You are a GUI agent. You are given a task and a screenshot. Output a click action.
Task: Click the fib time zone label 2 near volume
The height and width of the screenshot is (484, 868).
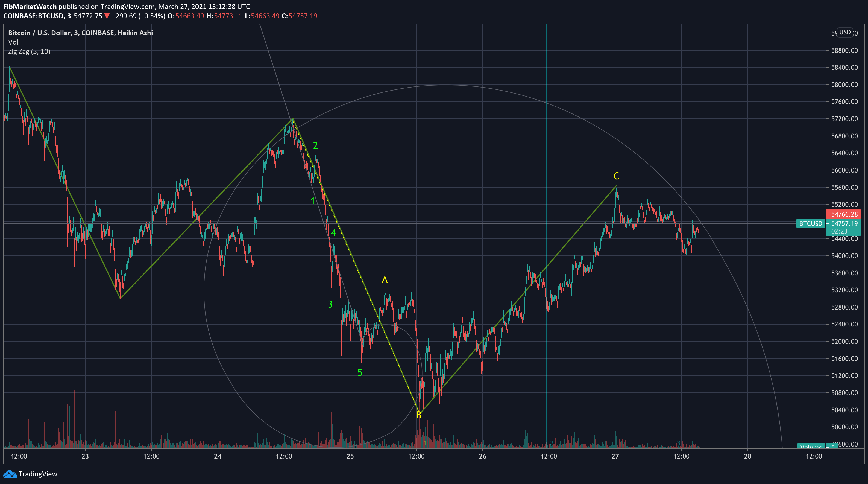[552, 443]
